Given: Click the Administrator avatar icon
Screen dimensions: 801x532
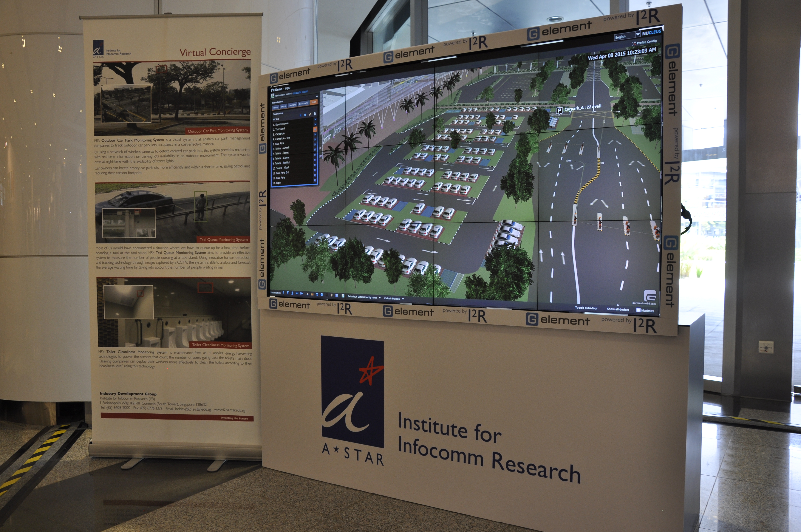Looking at the screenshot, I should (x=272, y=96).
